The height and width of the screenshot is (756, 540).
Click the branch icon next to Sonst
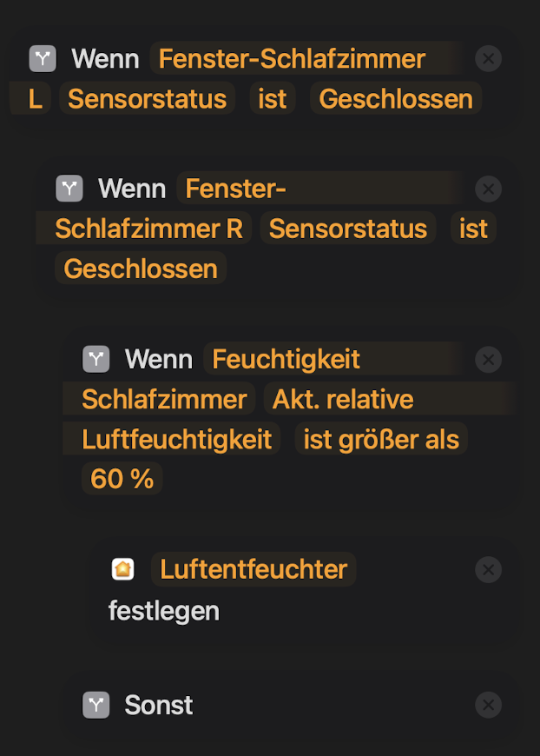pyautogui.click(x=95, y=705)
